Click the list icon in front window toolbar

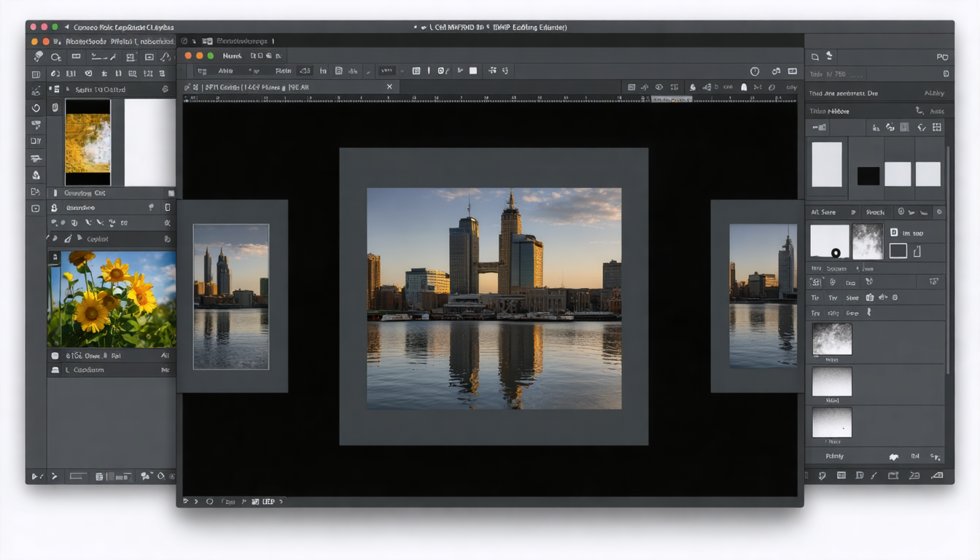pyautogui.click(x=416, y=71)
